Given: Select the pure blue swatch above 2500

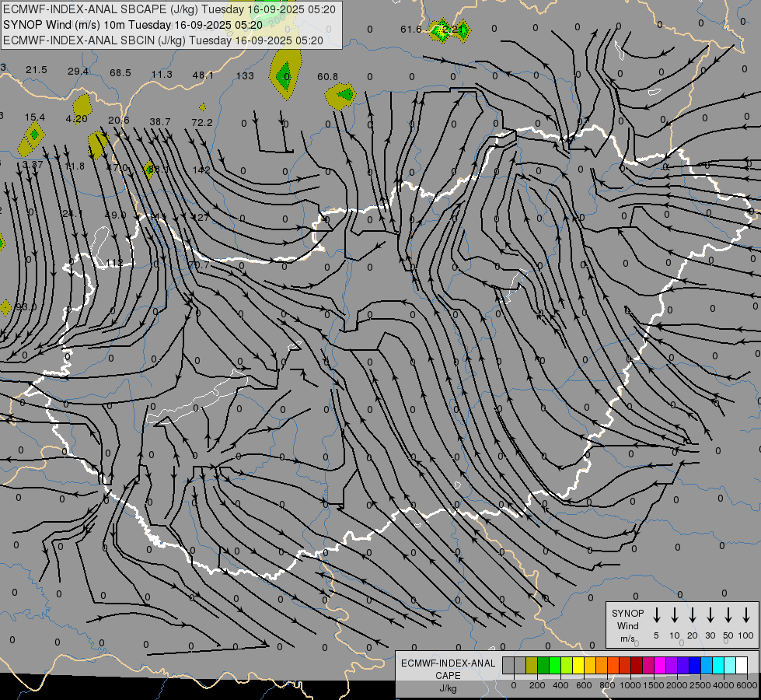Looking at the screenshot, I should pyautogui.click(x=694, y=666).
